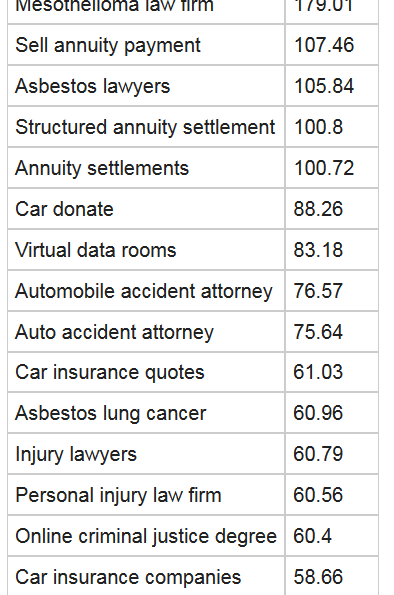Click the 'Personal injury law firm' cell
Viewport: 394px width, 595px height.
(x=146, y=495)
